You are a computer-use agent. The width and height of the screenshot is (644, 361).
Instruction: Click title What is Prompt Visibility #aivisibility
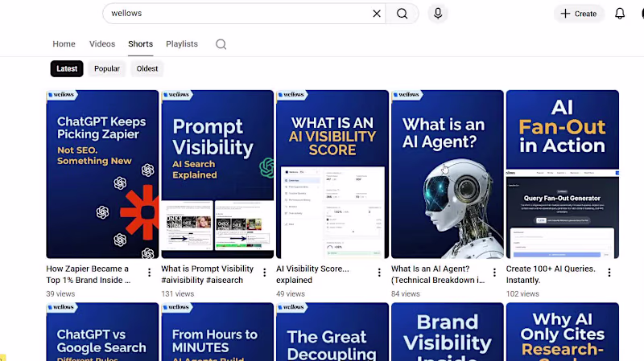point(207,274)
